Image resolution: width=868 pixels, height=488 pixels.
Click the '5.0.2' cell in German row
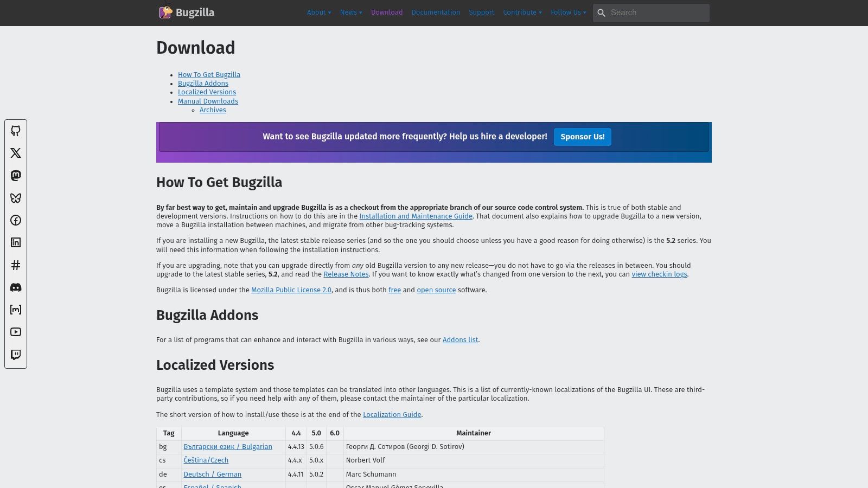(x=316, y=474)
